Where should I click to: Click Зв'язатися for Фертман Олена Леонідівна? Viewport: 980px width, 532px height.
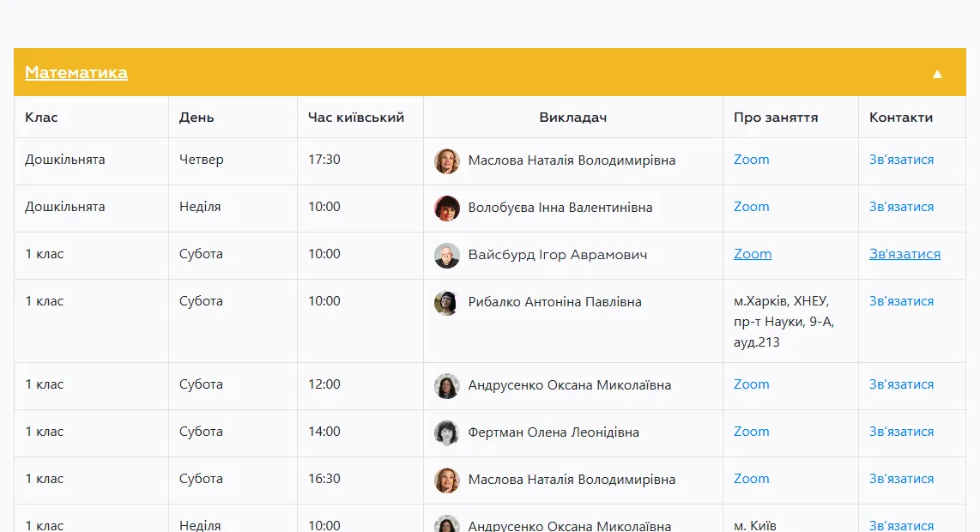tap(901, 432)
